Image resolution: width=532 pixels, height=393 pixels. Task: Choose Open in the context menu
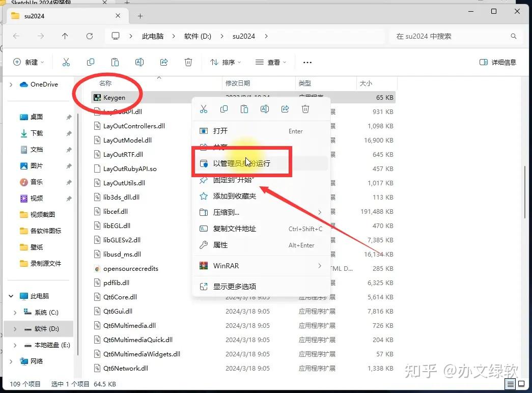tap(261, 131)
